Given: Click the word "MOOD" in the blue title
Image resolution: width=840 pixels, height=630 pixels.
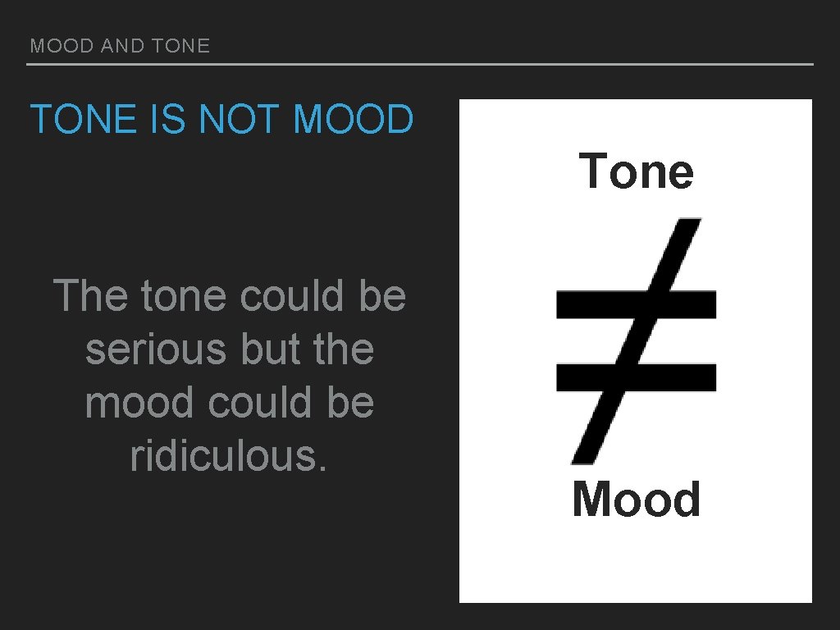Looking at the screenshot, I should pyautogui.click(x=354, y=120).
